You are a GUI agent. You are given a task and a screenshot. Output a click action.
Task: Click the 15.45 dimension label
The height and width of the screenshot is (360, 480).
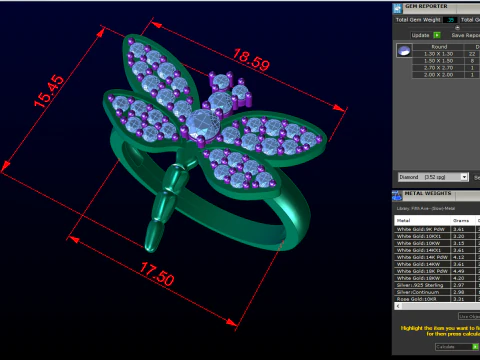(49, 91)
